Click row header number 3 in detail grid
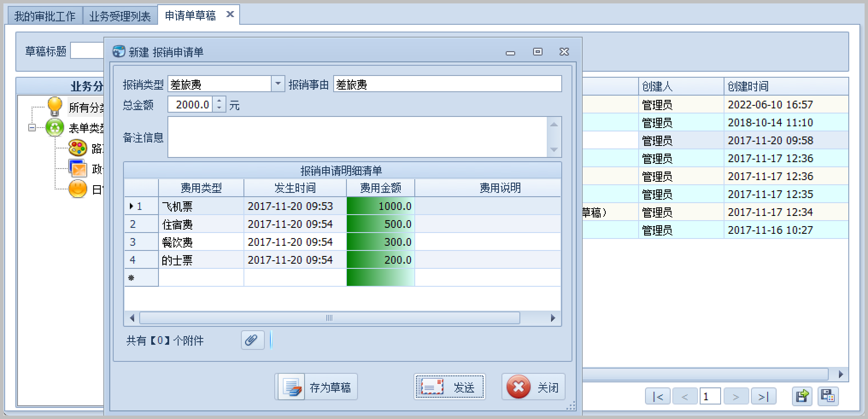 141,242
